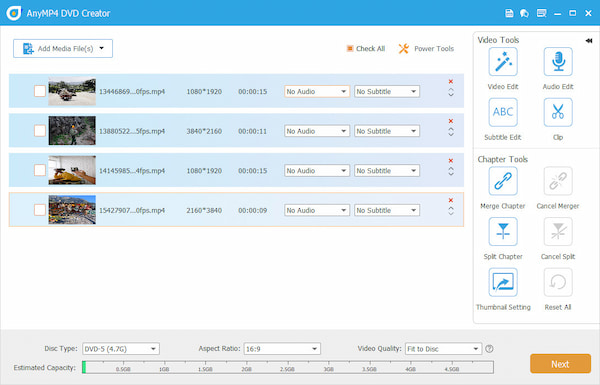Image resolution: width=600 pixels, height=385 pixels.
Task: Open the Audio Edit tool
Action: (558, 62)
